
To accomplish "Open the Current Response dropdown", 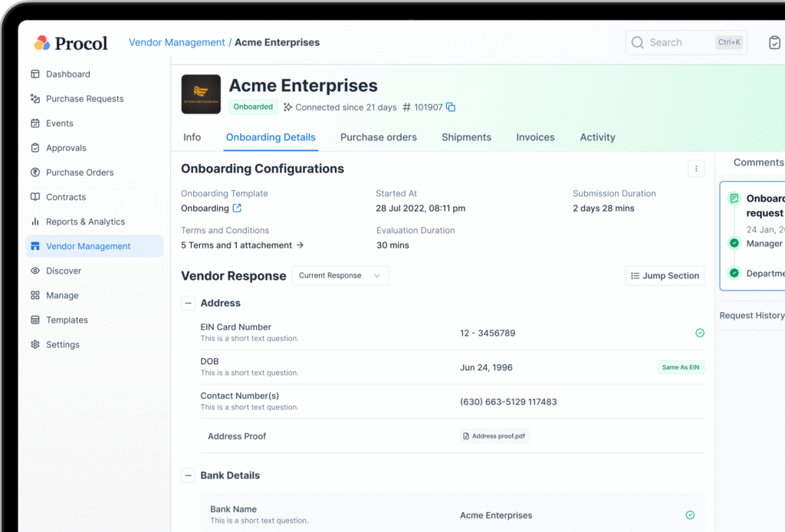I will [x=340, y=276].
